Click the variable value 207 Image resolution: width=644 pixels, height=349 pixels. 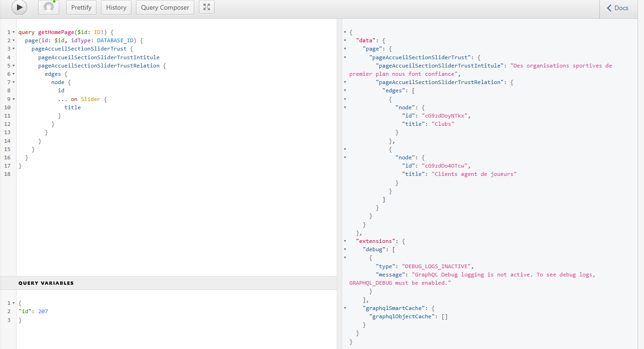pyautogui.click(x=43, y=311)
